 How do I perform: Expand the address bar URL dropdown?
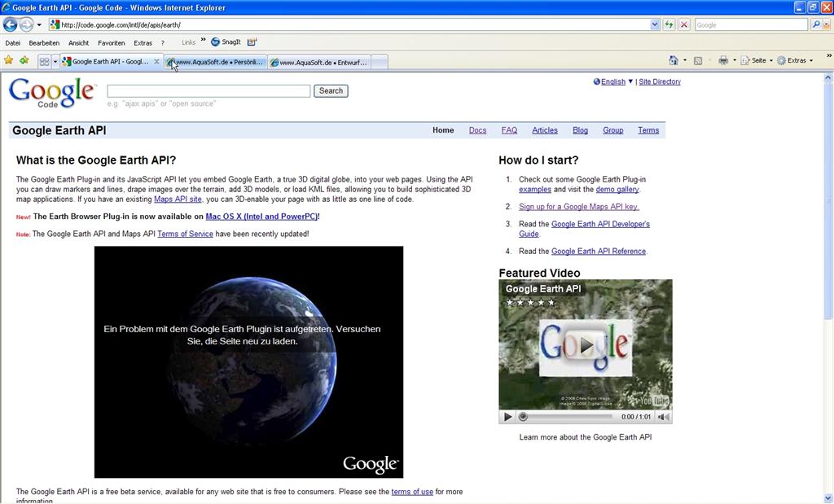[x=655, y=25]
